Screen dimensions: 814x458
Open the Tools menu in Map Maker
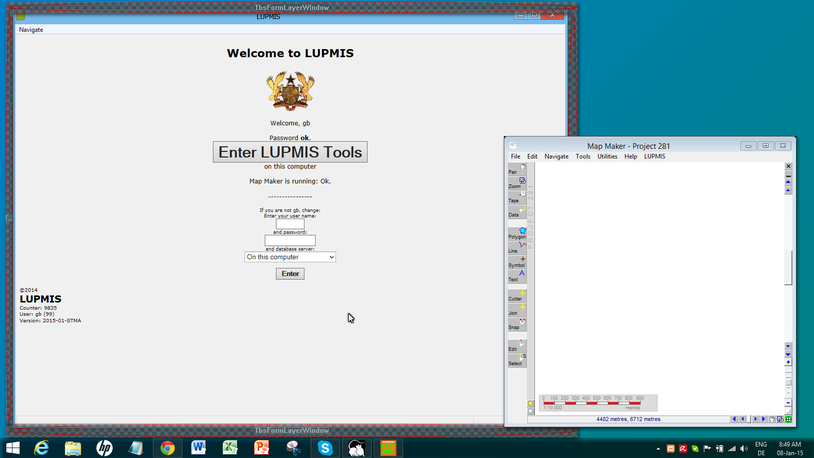[582, 156]
